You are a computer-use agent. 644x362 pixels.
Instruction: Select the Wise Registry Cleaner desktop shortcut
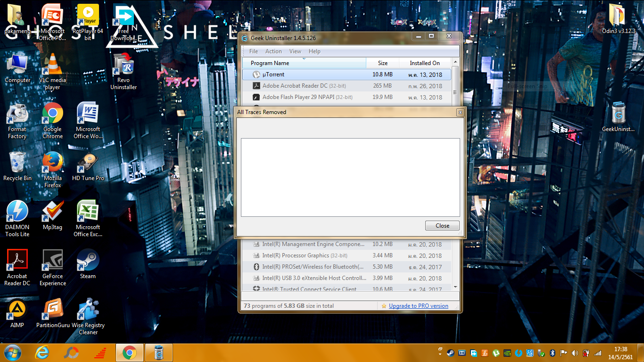pyautogui.click(x=88, y=317)
